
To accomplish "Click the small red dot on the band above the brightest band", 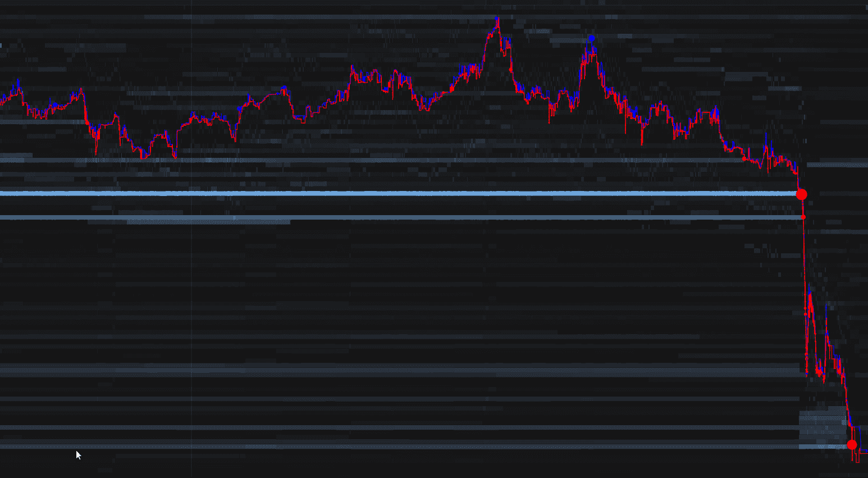I will tap(744, 159).
